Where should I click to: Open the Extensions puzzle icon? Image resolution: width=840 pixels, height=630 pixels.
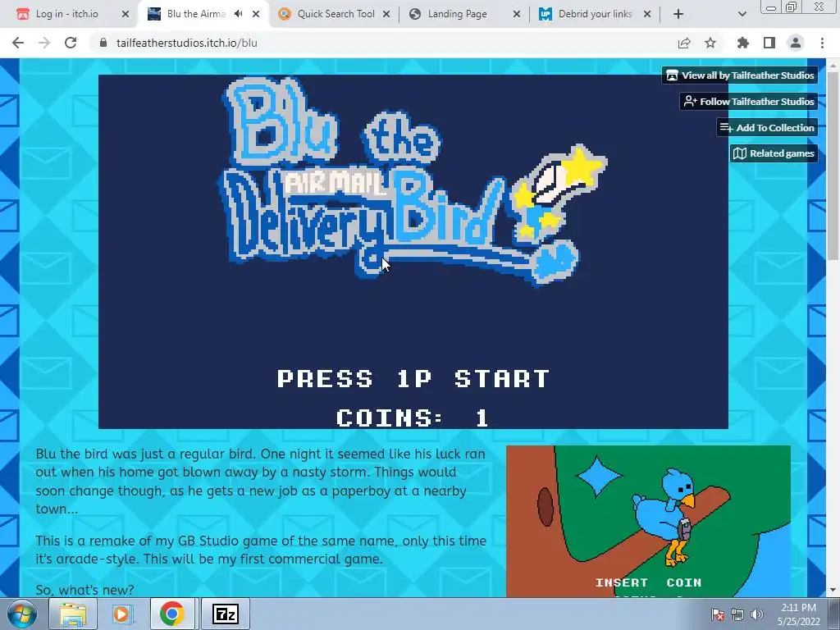pyautogui.click(x=743, y=43)
